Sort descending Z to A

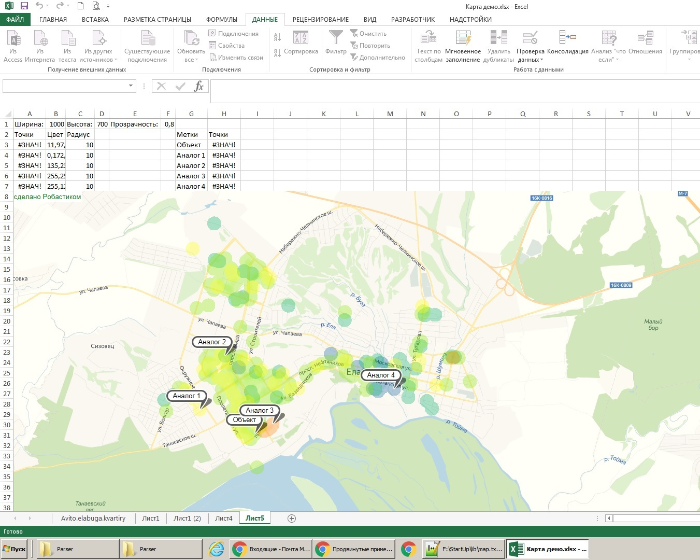coord(277,53)
